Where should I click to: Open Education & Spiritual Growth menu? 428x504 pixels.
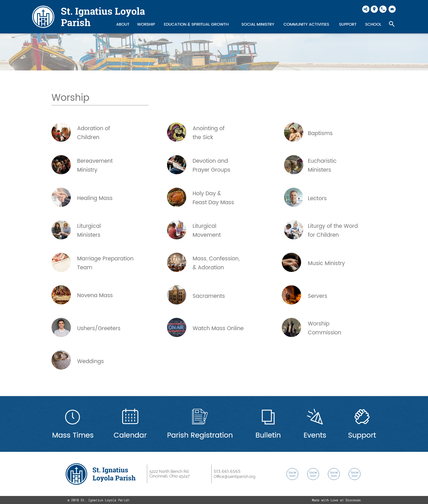[x=196, y=24]
